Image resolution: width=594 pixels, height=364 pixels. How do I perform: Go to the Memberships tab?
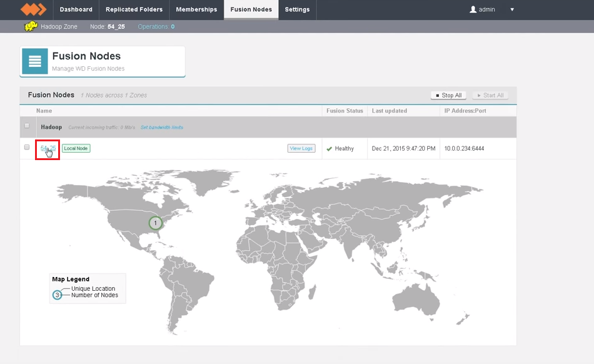click(196, 9)
